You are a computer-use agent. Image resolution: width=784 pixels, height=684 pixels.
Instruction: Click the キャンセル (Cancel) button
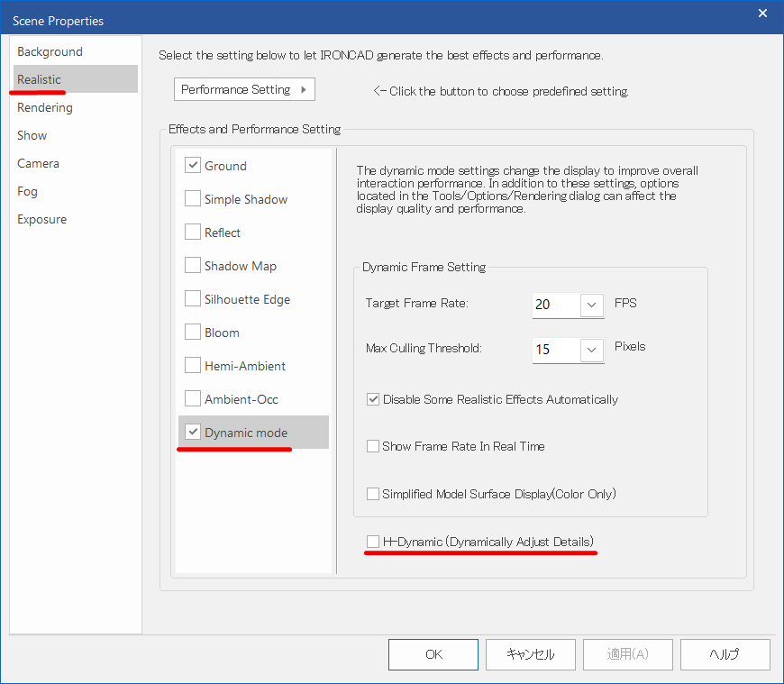tap(531, 654)
